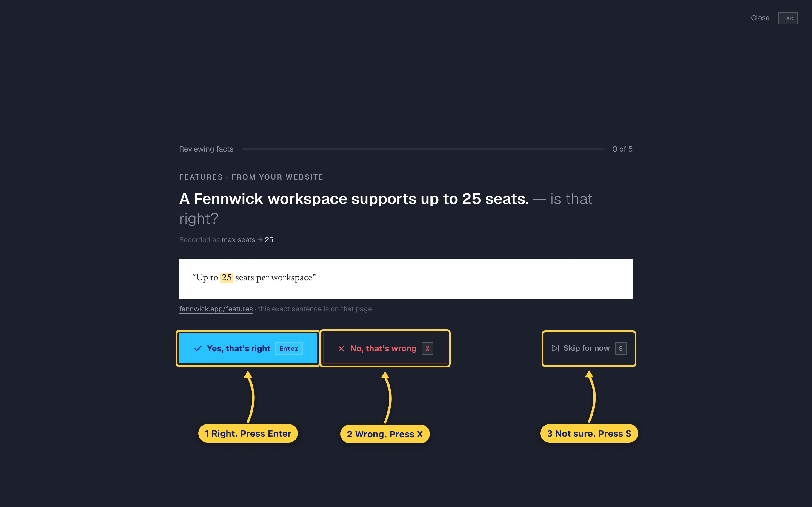Close the review dialog via Close text
Image resolution: width=812 pixels, height=507 pixels.
click(760, 18)
